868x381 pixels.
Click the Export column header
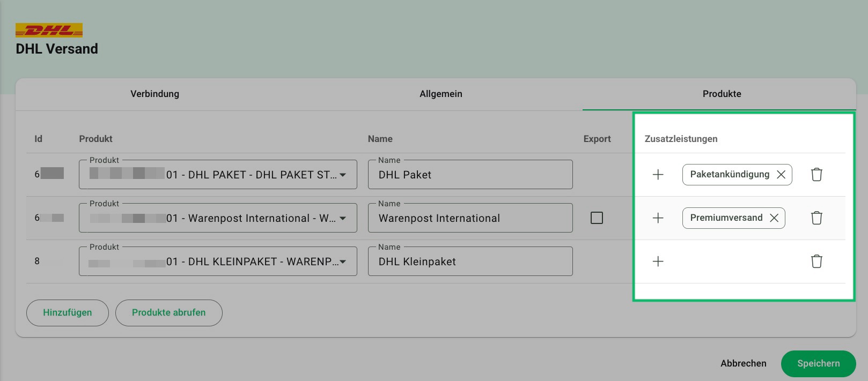click(597, 139)
